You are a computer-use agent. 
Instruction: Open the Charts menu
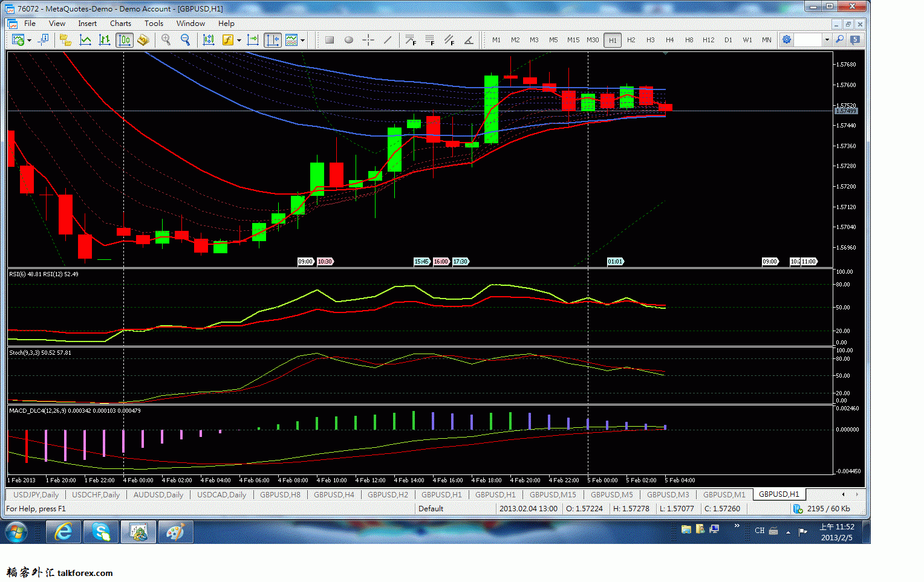tap(120, 24)
